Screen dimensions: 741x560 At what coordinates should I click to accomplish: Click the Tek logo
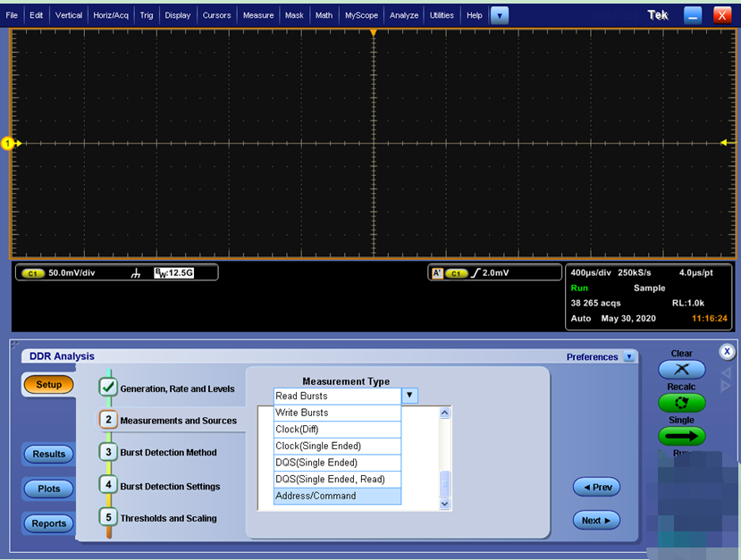658,15
